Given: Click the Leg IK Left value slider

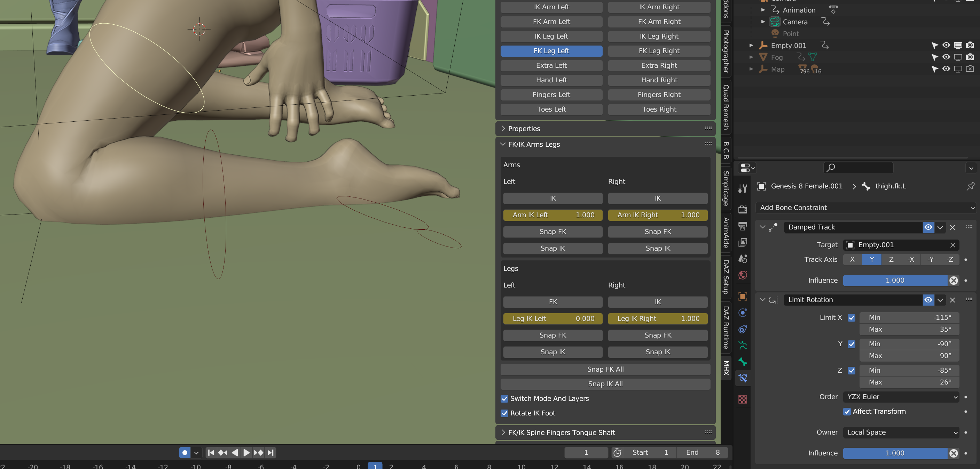Looking at the screenshot, I should 553,318.
